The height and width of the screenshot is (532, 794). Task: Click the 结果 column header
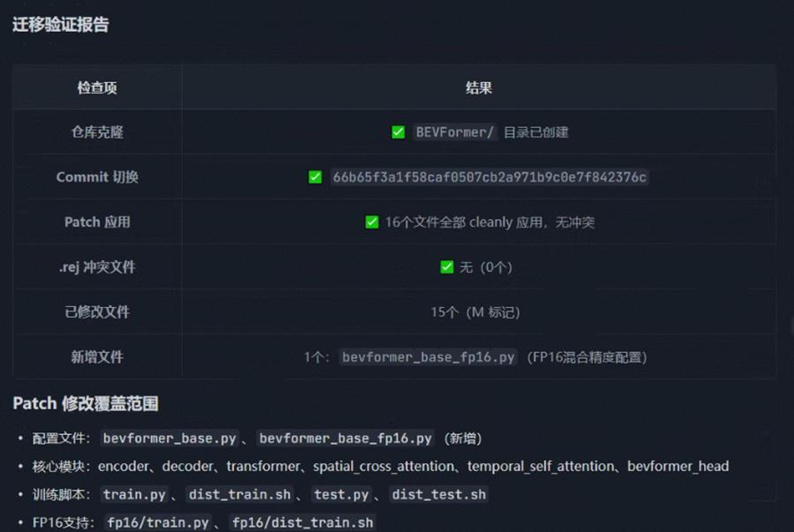coord(478,87)
